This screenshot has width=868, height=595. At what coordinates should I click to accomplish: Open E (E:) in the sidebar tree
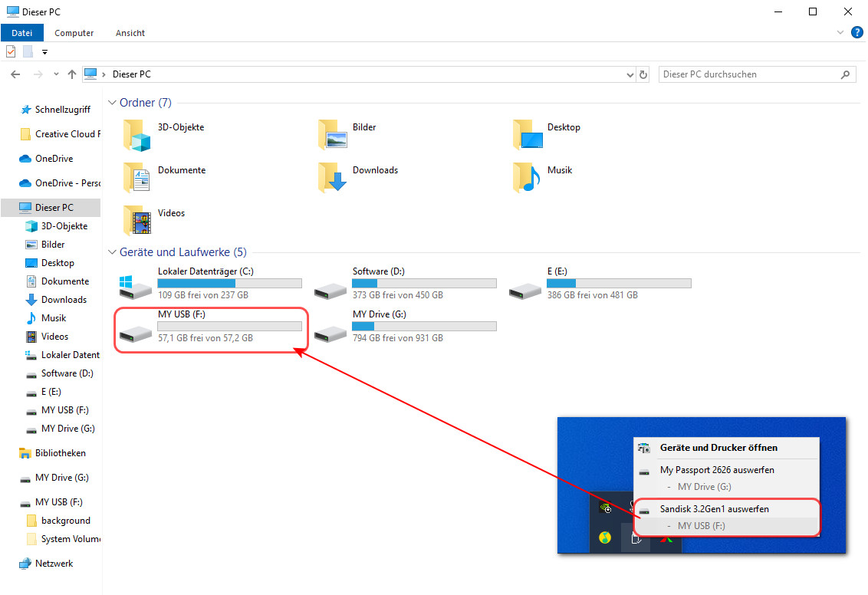(x=44, y=391)
